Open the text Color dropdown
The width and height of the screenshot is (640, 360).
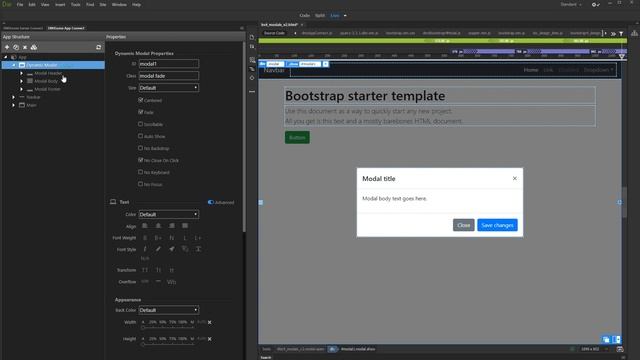coord(169,214)
